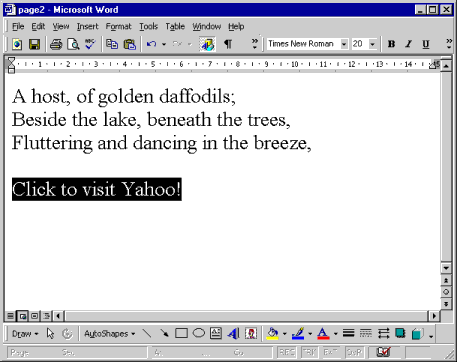This screenshot has width=457, height=362.
Task: Switch to Web Layout View button
Action: click(23, 316)
